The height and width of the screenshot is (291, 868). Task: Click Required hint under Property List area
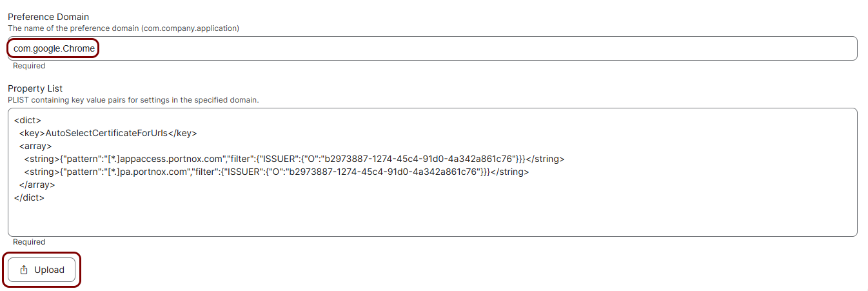(x=29, y=242)
